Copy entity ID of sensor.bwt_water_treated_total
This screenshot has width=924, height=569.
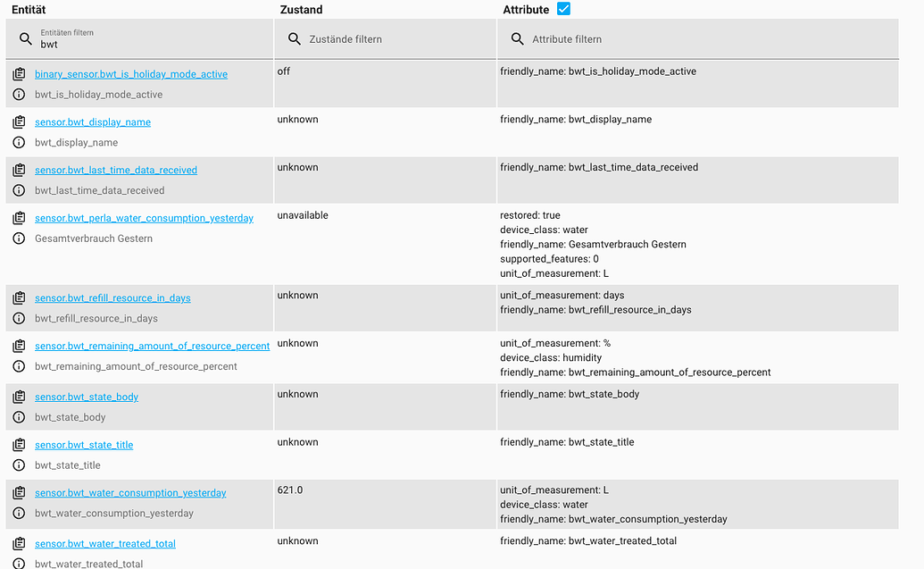pos(18,543)
